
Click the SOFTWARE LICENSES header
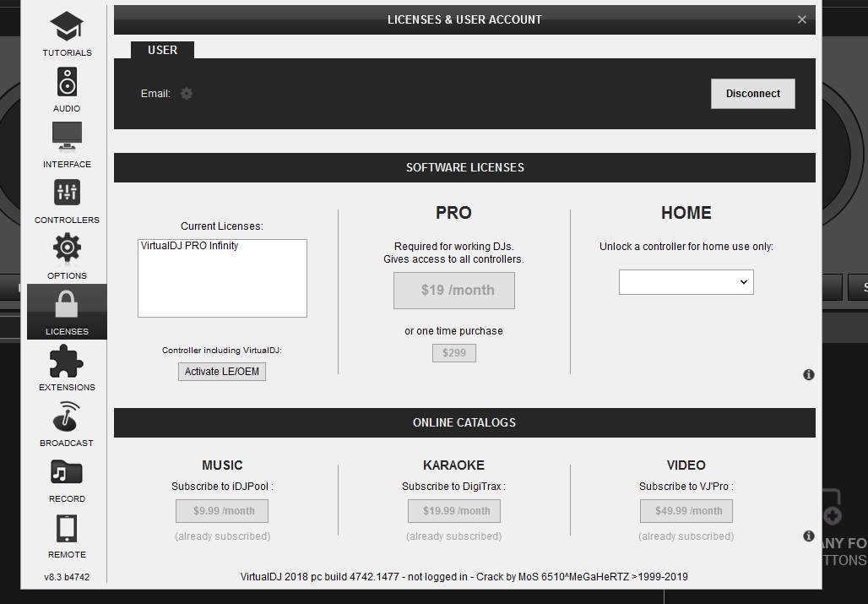464,168
